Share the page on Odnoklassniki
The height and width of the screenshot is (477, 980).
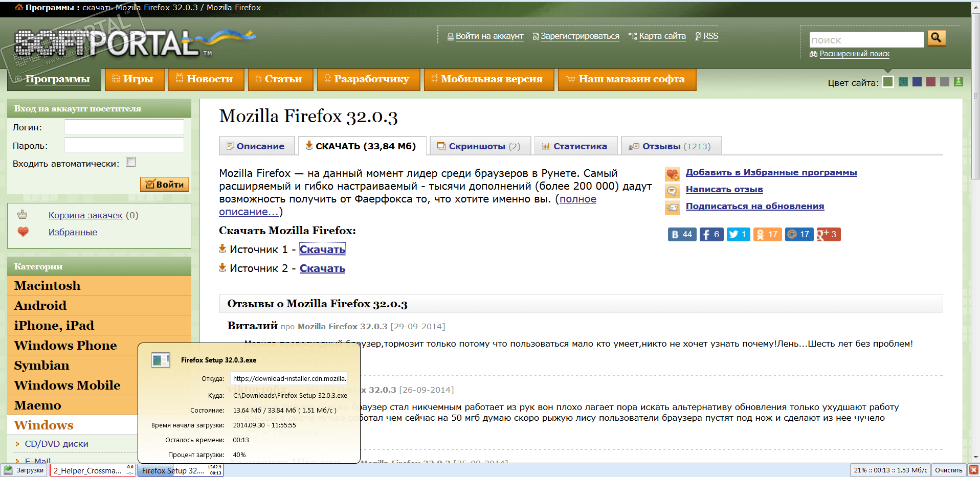tap(767, 234)
